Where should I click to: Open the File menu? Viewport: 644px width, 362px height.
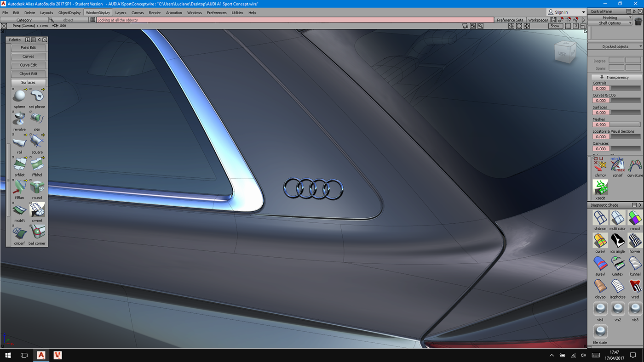click(5, 13)
